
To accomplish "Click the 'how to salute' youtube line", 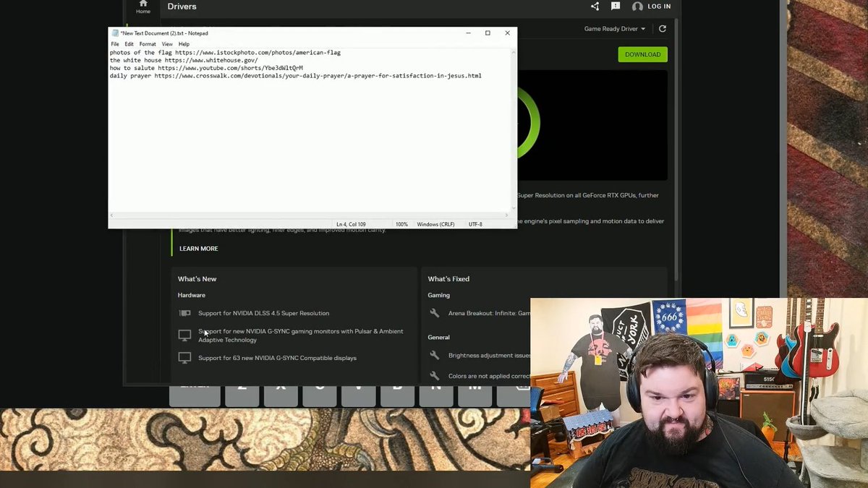I will click(206, 68).
